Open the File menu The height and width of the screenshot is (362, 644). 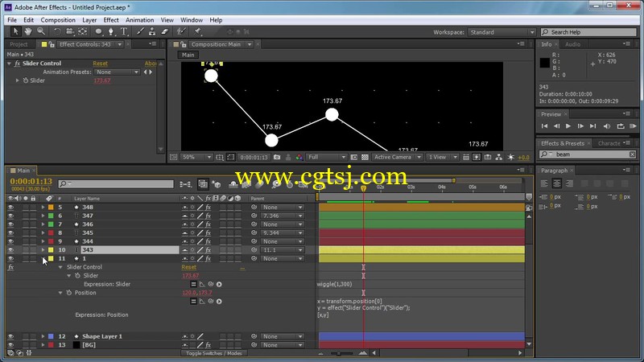[12, 19]
